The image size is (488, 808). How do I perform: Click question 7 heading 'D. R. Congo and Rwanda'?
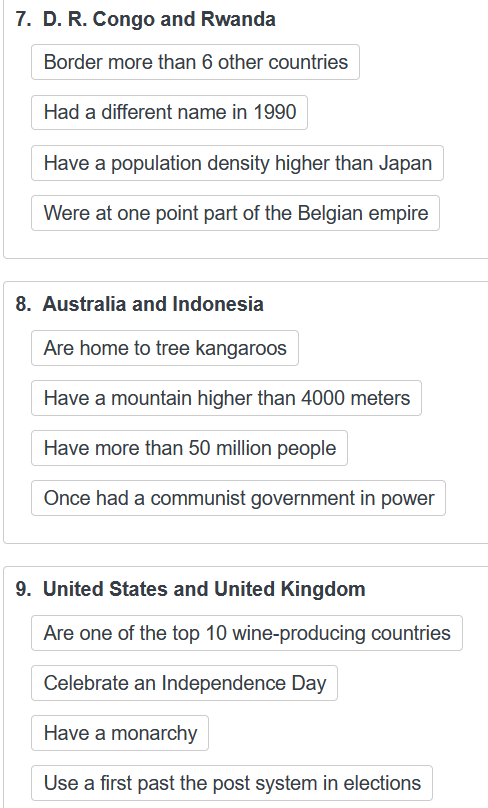159,19
